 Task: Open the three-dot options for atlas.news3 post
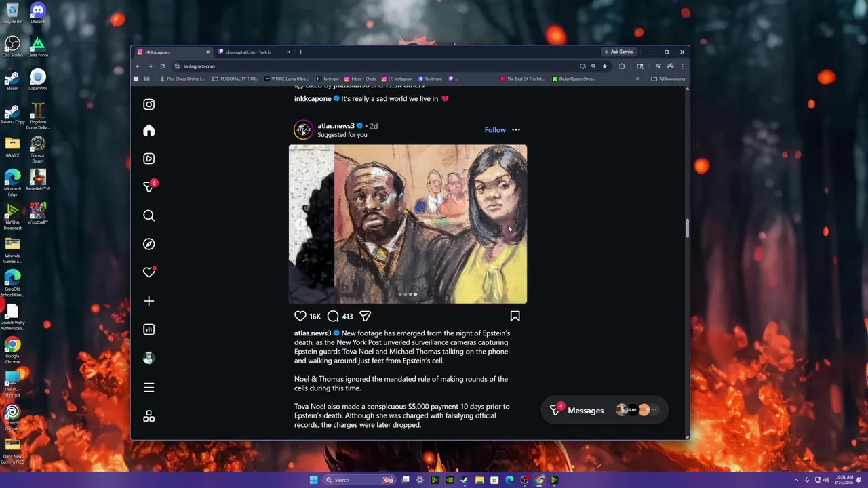tap(515, 129)
